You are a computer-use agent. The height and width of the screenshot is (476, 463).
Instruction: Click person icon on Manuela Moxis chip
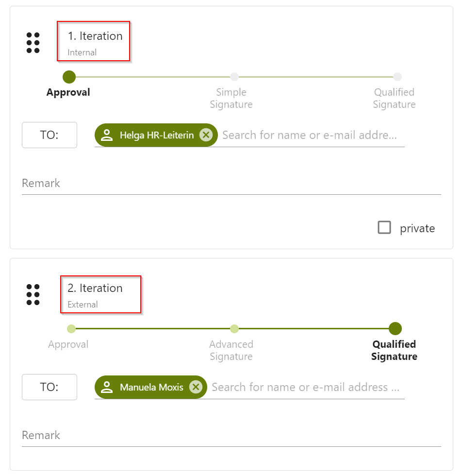(x=107, y=387)
